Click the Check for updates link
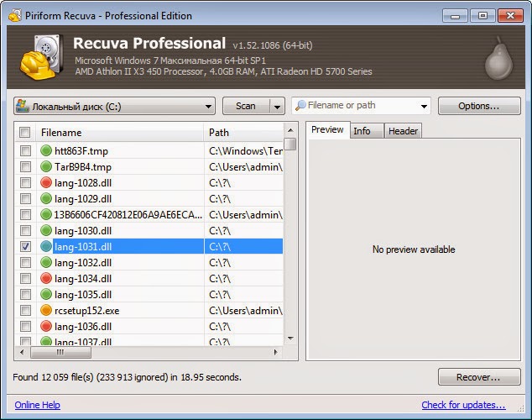The width and height of the screenshot is (532, 420). (x=463, y=405)
